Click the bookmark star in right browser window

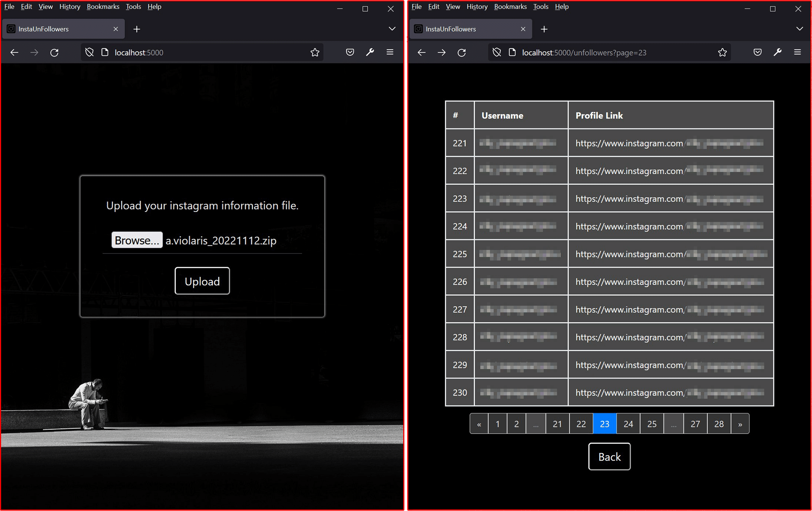pos(722,53)
